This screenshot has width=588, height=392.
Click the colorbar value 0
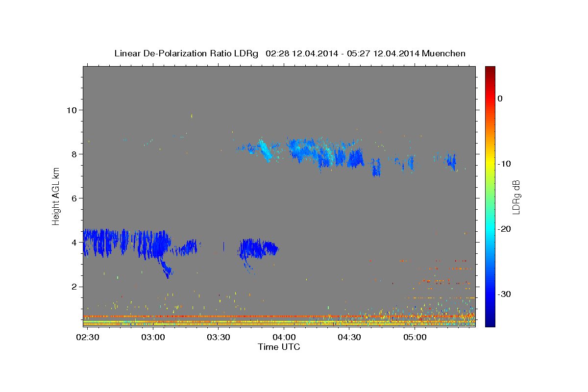pos(500,98)
